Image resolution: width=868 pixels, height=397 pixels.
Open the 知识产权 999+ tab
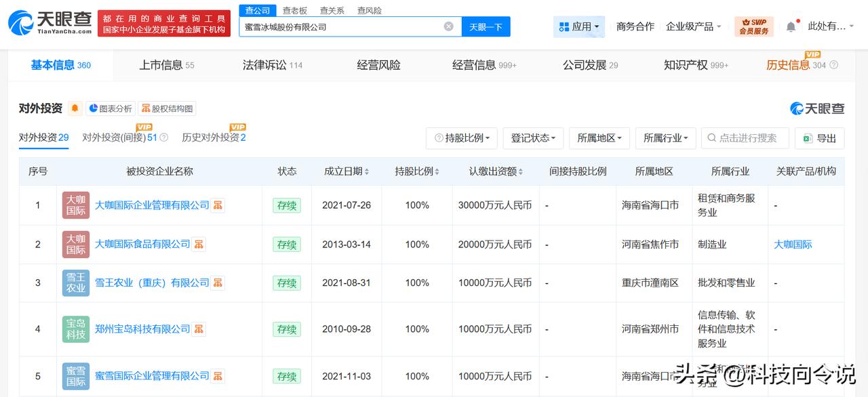point(696,65)
